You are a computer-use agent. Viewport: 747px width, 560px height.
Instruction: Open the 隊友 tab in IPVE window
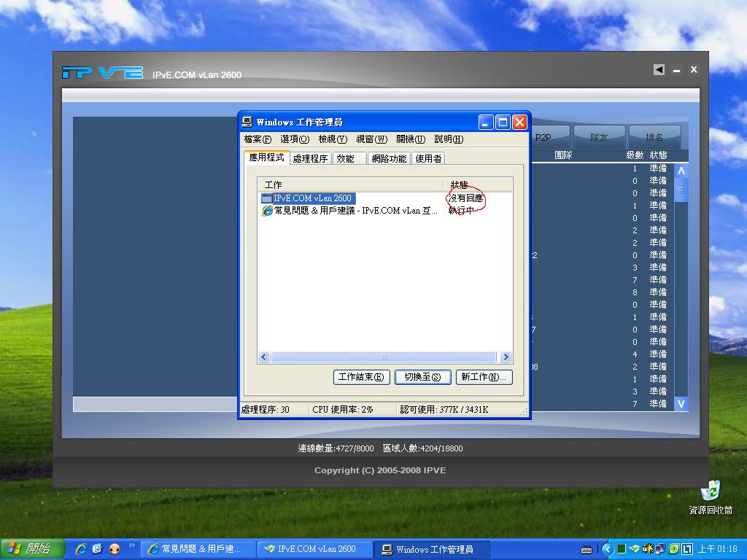[x=599, y=137]
